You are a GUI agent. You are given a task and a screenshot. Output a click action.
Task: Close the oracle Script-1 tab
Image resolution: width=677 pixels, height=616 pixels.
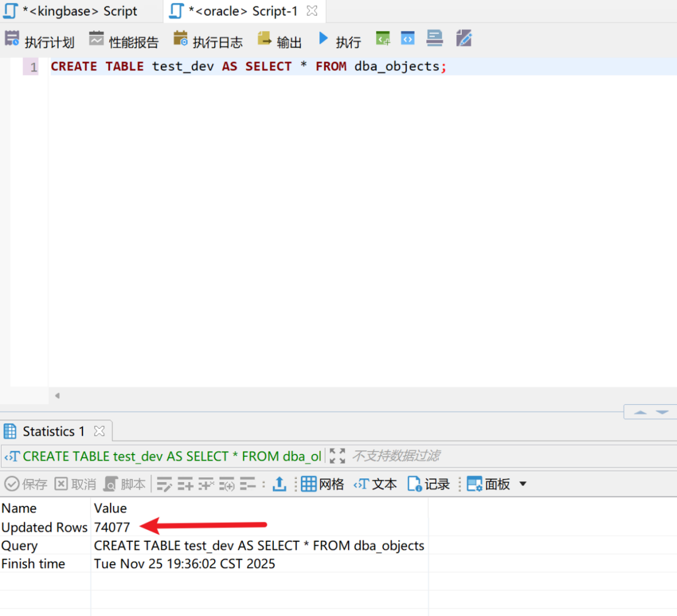[x=312, y=11]
